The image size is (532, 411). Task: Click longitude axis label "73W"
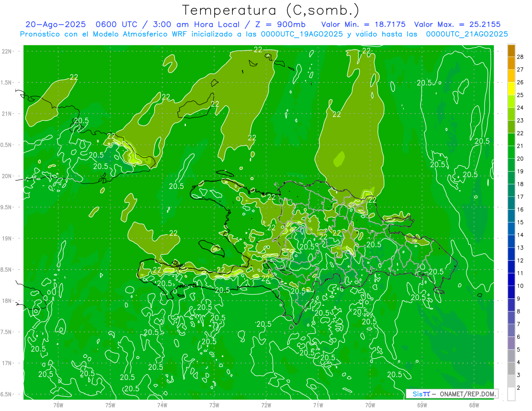[214, 405]
